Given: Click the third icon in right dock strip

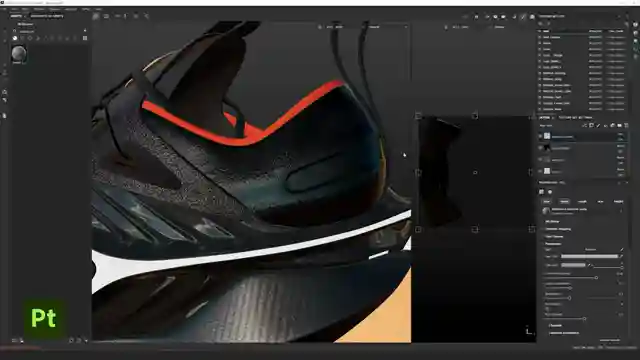Looking at the screenshot, I should click(x=636, y=41).
